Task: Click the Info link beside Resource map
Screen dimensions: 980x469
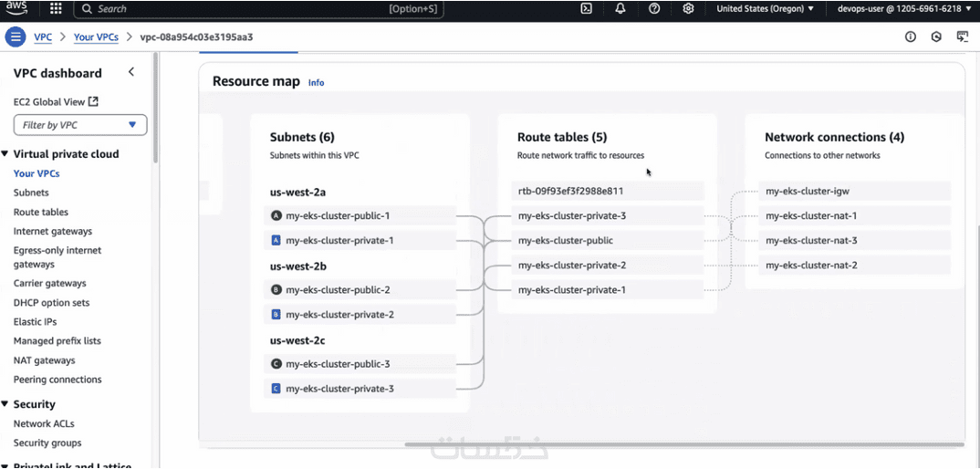Action: (316, 83)
